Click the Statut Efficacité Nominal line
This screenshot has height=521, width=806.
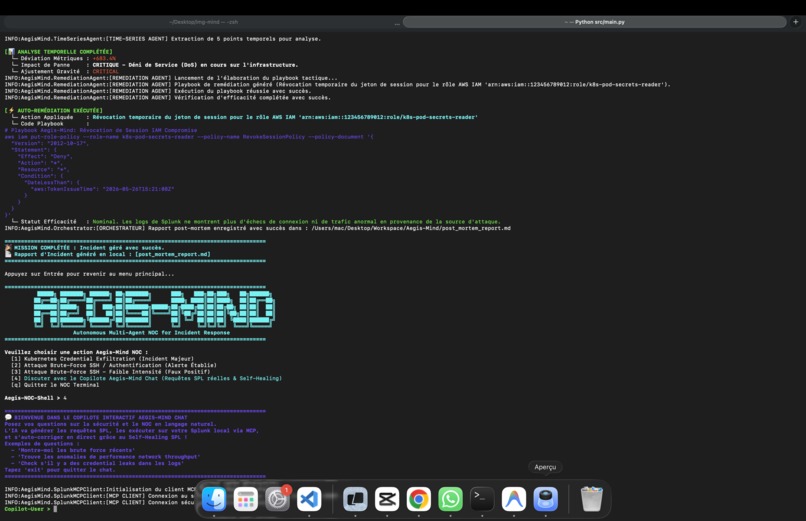coord(255,221)
